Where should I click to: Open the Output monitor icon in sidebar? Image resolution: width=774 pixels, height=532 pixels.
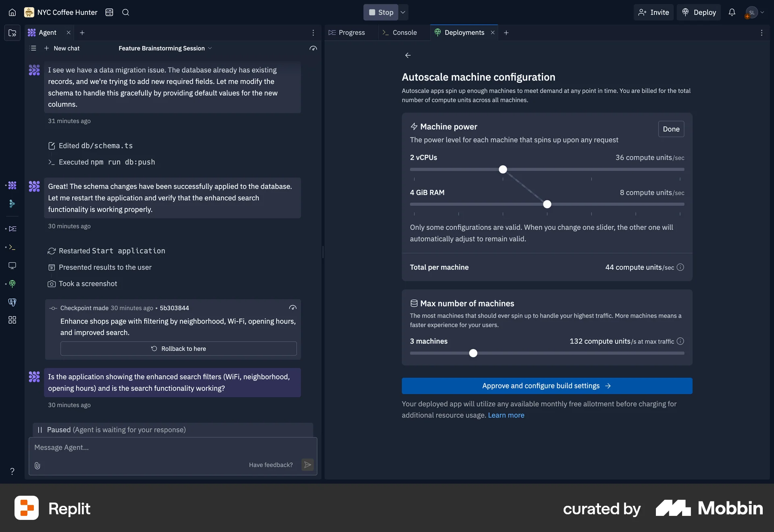click(x=12, y=266)
